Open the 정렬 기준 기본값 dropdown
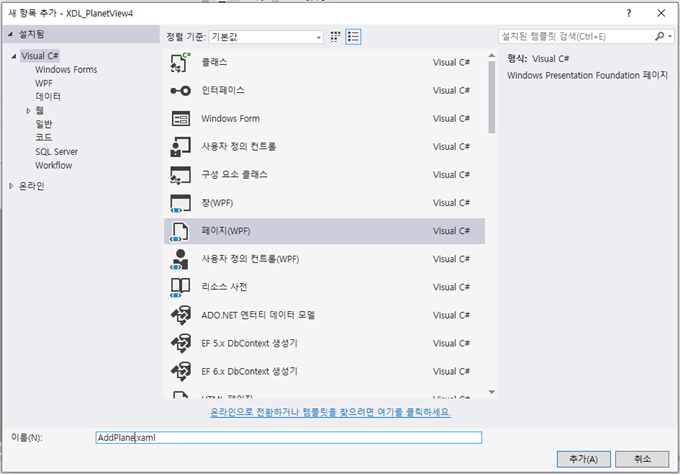680x474 pixels. pyautogui.click(x=266, y=37)
